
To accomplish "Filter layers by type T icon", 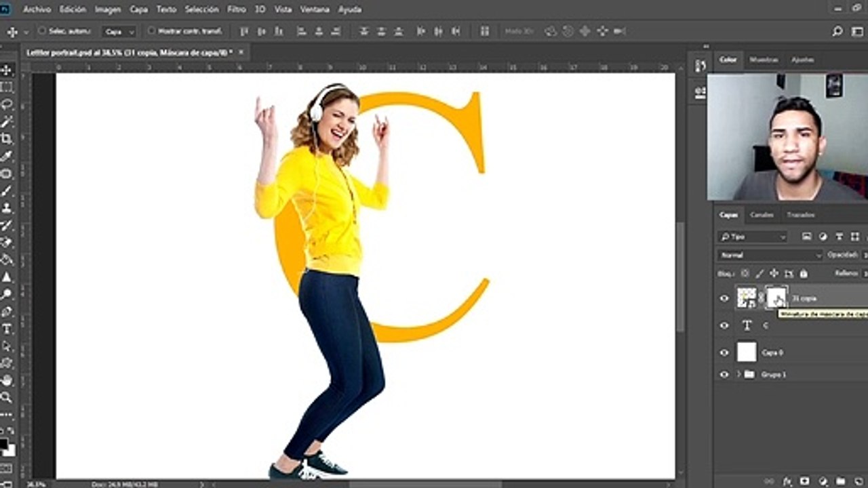I will click(840, 237).
